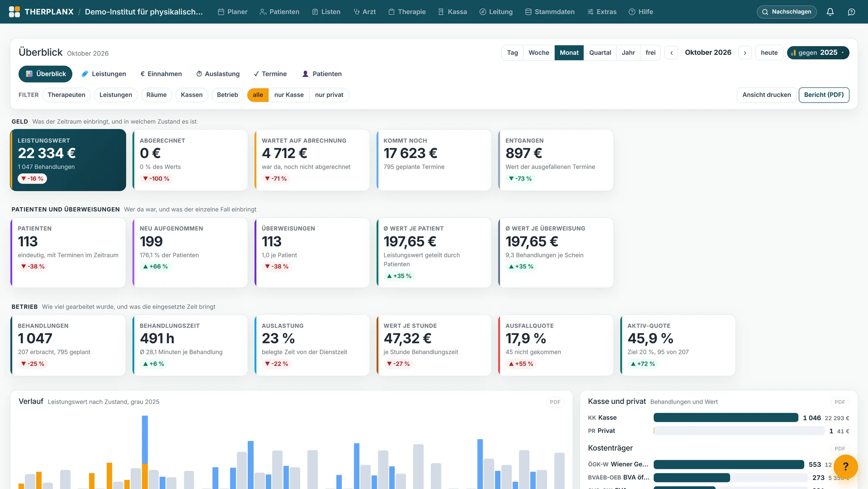
Task: Open the Kassen filter
Action: pos(191,95)
